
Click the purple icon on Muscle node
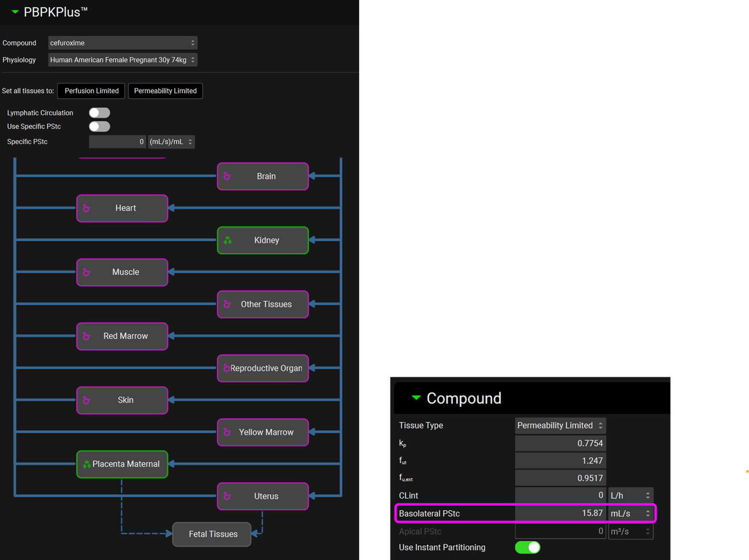(x=86, y=272)
